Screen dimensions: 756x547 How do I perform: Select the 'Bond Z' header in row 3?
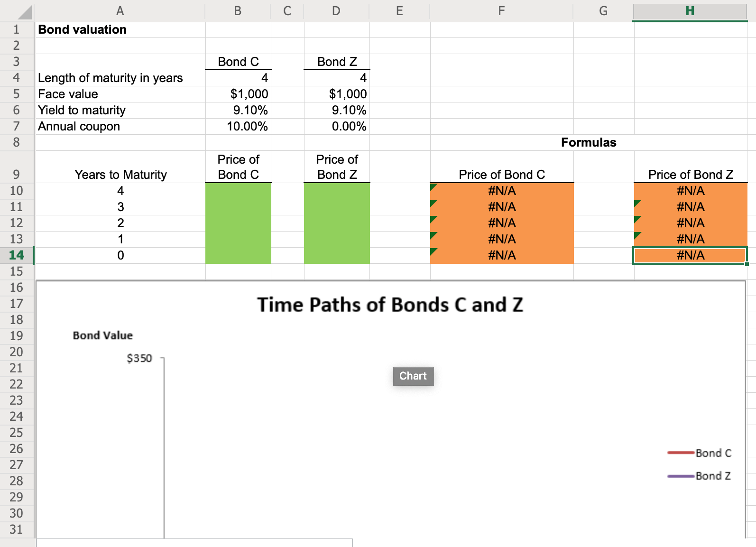pyautogui.click(x=337, y=62)
